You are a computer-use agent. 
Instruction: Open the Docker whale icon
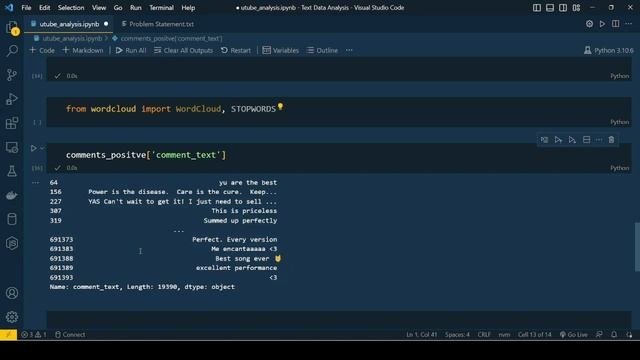[x=12, y=195]
